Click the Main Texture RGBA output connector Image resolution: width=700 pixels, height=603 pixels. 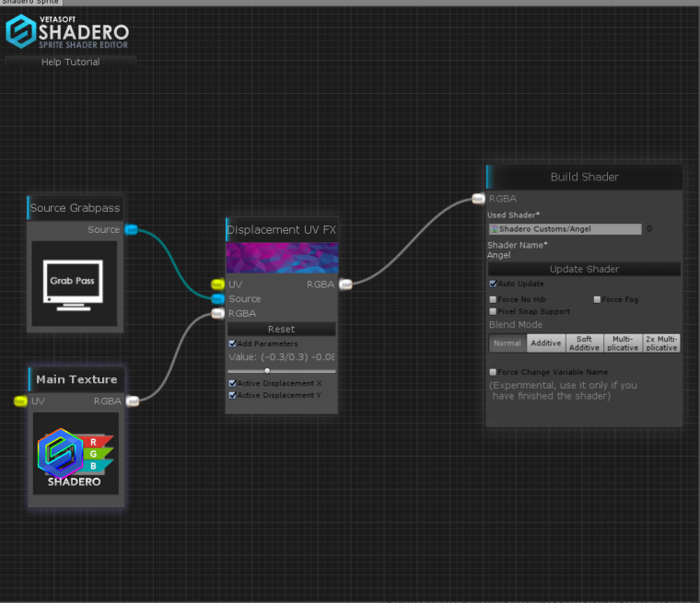click(x=133, y=400)
